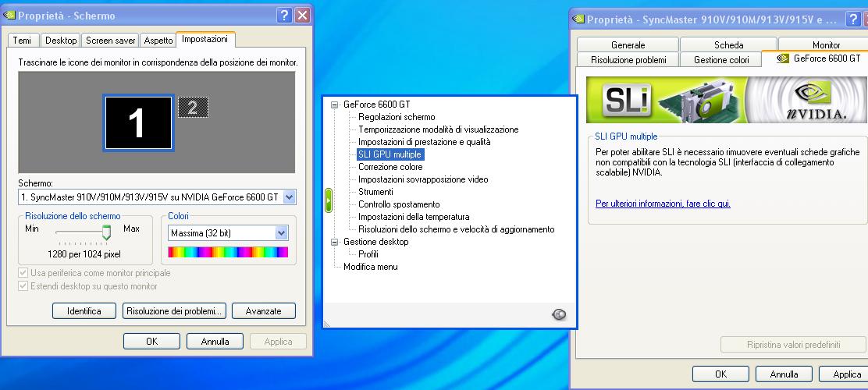Switch to the Desktop tab
The image size is (868, 390).
click(61, 41)
